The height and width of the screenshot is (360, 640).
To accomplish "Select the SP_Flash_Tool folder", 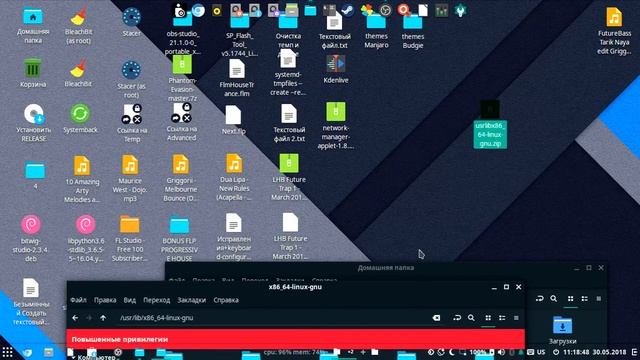I will 240,36.
